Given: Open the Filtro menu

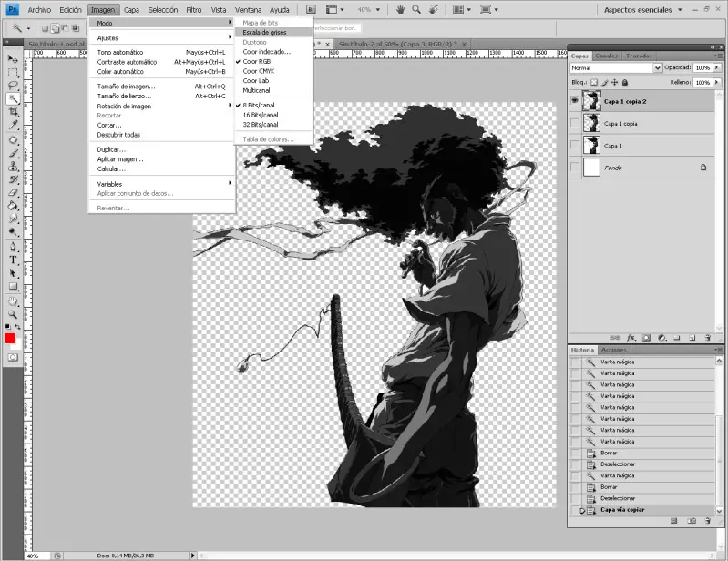Looking at the screenshot, I should coord(193,10).
